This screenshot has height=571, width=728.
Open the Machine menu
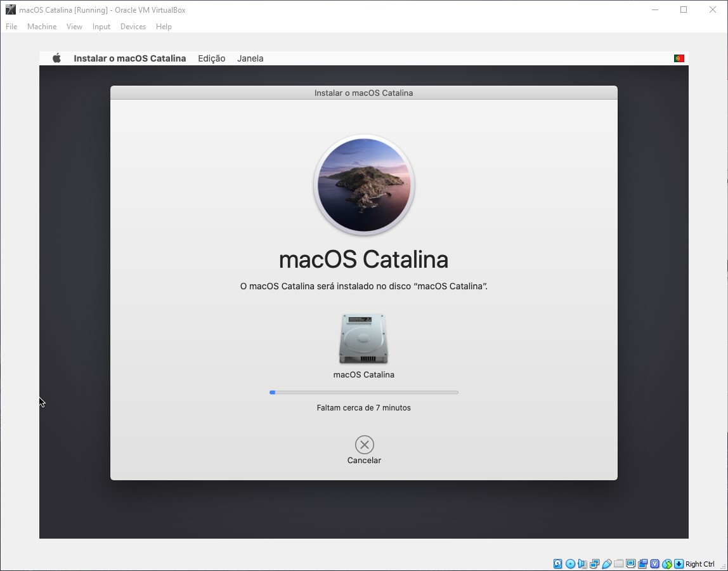point(42,27)
